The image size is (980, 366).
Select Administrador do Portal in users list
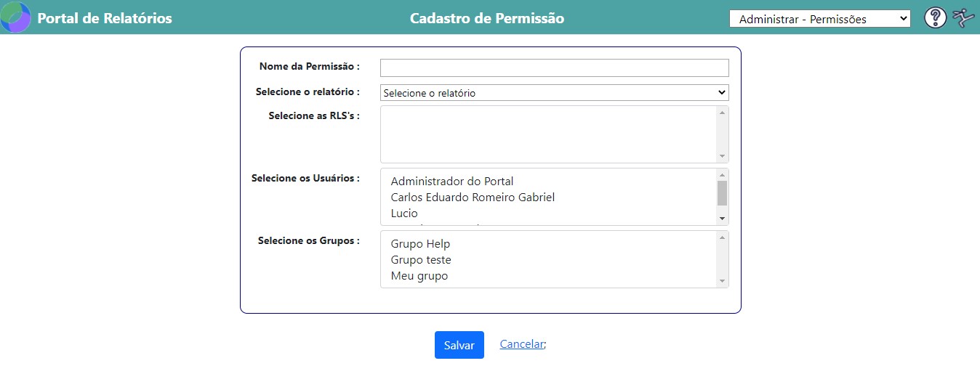tap(452, 182)
